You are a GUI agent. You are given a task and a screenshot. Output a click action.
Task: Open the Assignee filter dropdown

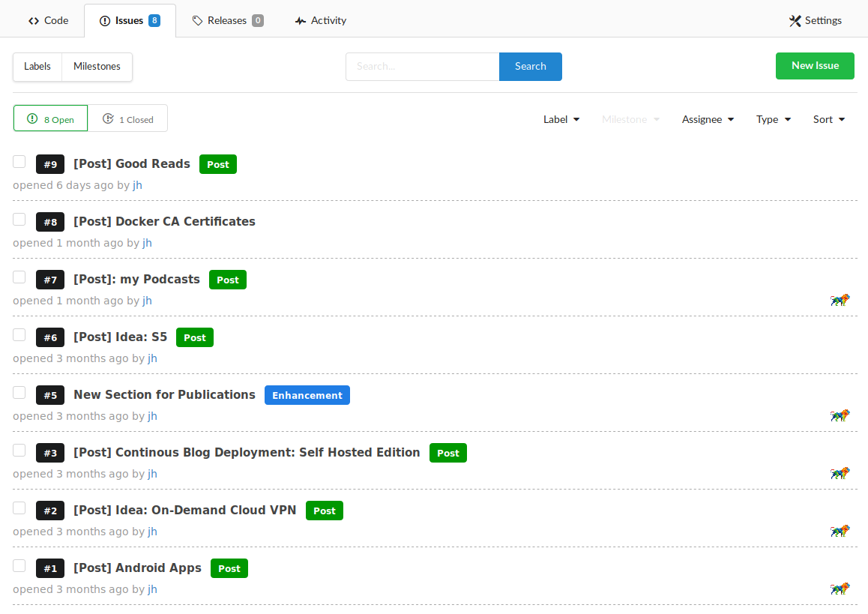pyautogui.click(x=708, y=119)
